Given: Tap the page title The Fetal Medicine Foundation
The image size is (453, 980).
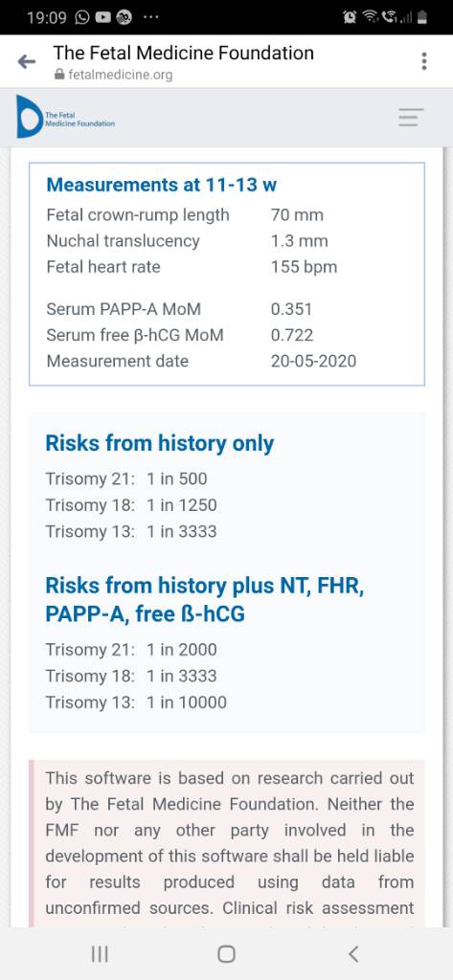Looking at the screenshot, I should click(183, 54).
